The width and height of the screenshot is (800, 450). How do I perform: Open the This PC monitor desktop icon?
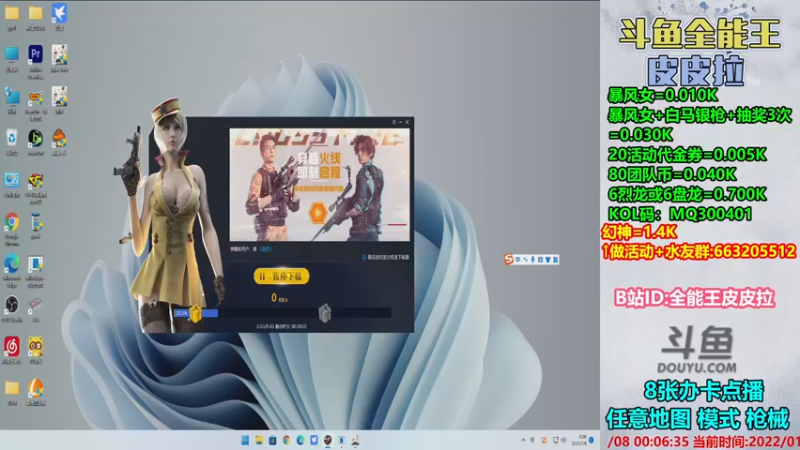click(12, 54)
